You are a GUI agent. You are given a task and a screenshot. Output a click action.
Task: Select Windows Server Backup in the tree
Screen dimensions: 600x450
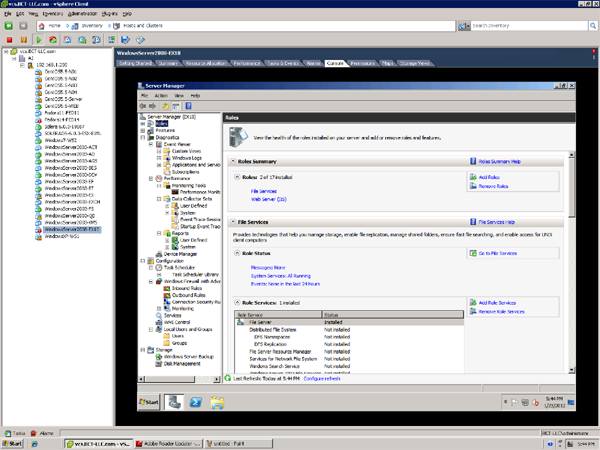coord(189,357)
